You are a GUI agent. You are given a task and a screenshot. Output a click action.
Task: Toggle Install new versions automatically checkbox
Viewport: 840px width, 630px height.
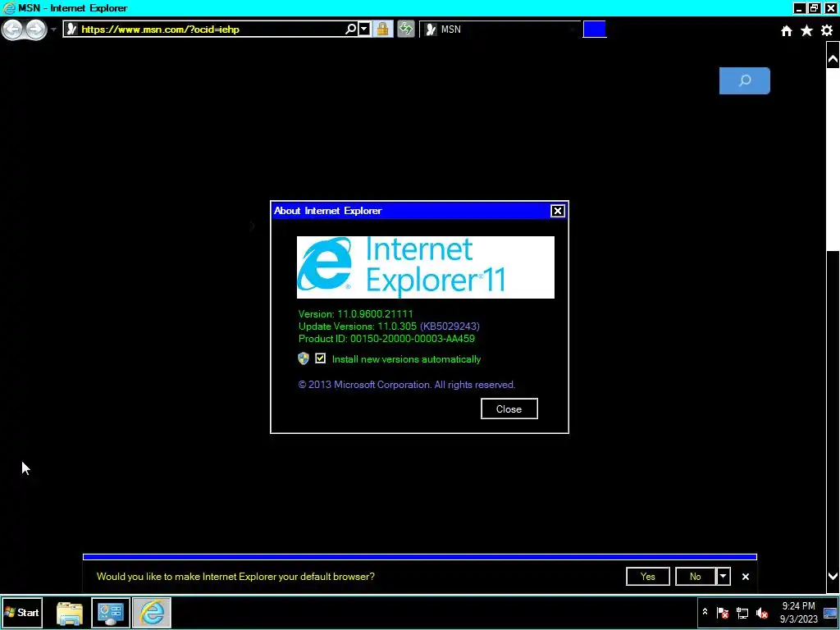[321, 358]
